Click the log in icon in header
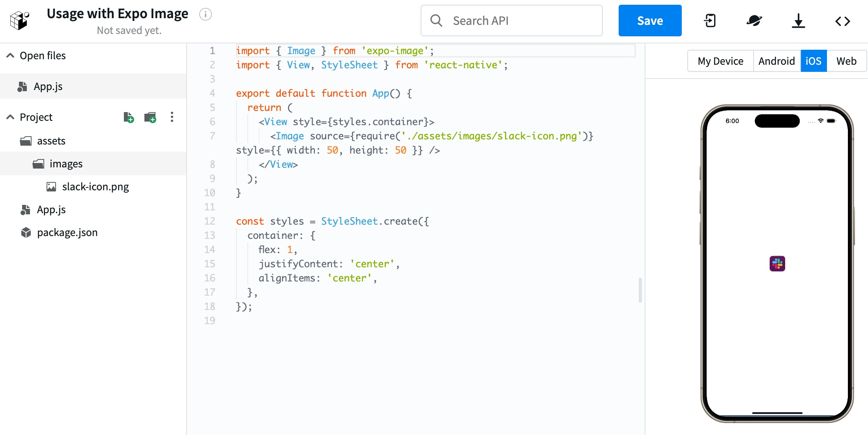This screenshot has width=868, height=435. tap(710, 21)
